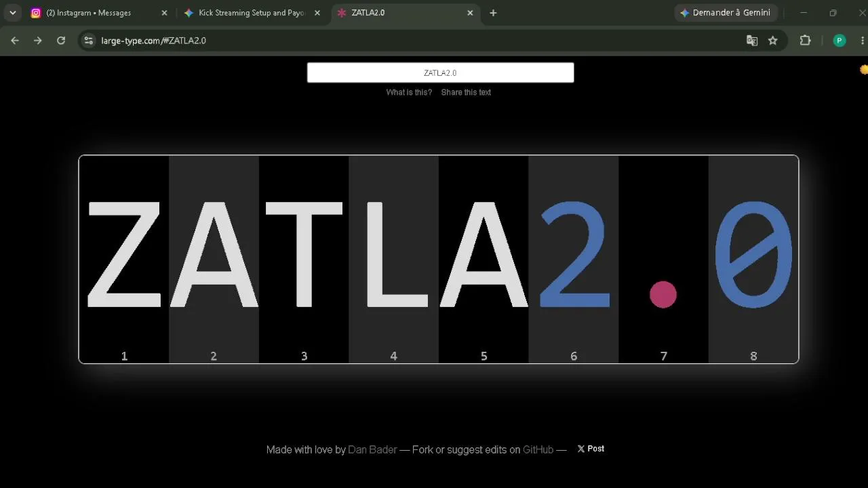
Task: Open the Dan Bader link
Action: 372,449
